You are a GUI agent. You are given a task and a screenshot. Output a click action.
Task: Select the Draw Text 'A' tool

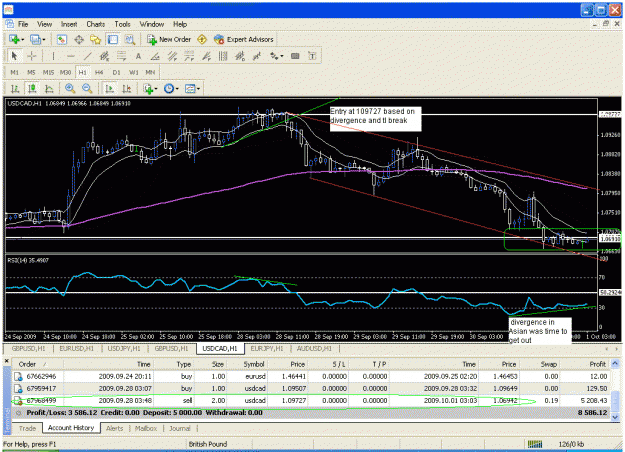coord(138,56)
